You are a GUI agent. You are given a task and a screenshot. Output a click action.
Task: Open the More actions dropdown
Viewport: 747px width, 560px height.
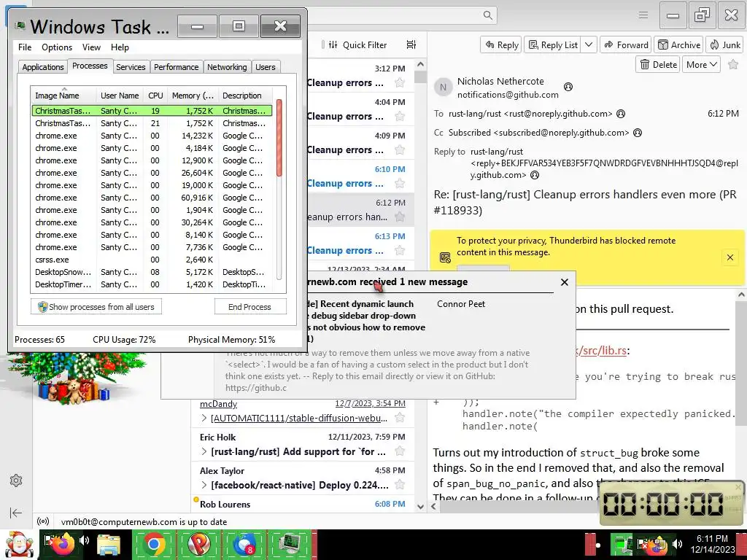701,64
